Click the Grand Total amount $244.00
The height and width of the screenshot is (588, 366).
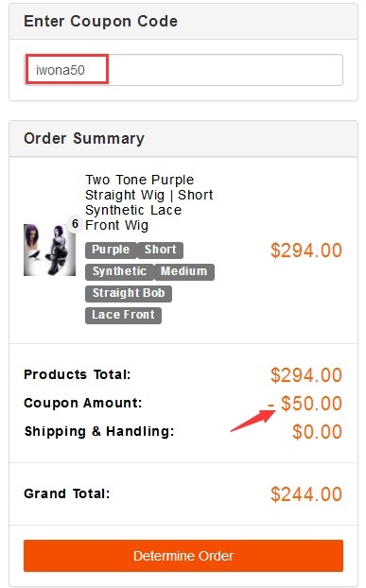click(x=306, y=493)
